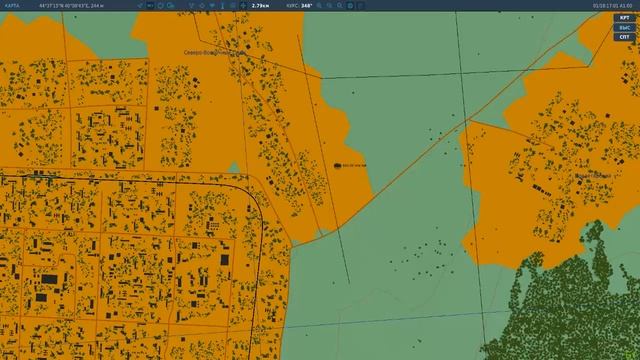Screen dimensions: 640x360
Task: Click the vertical ruler measurement icon
Action: point(222,6)
